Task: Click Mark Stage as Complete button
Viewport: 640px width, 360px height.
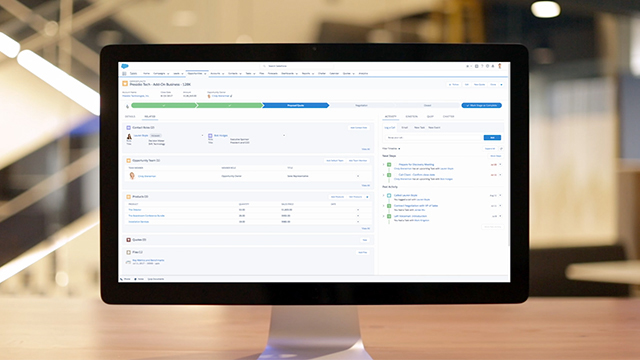Action: coord(482,105)
